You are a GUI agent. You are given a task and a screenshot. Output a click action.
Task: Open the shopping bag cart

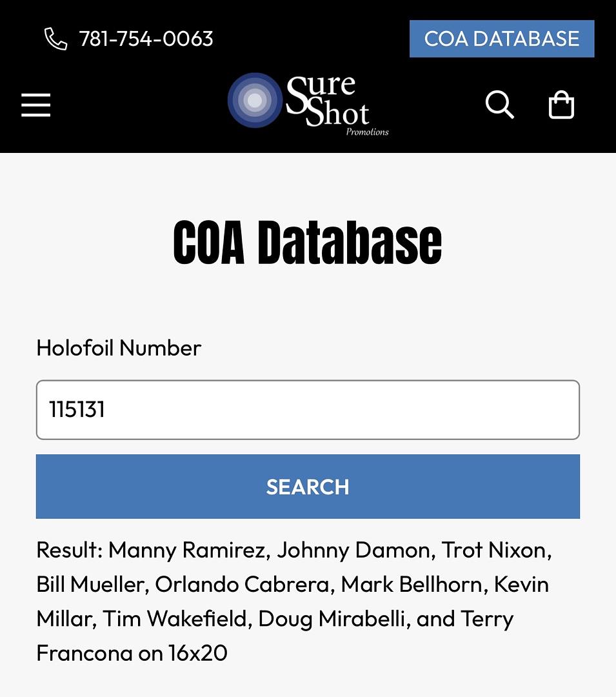tap(561, 105)
